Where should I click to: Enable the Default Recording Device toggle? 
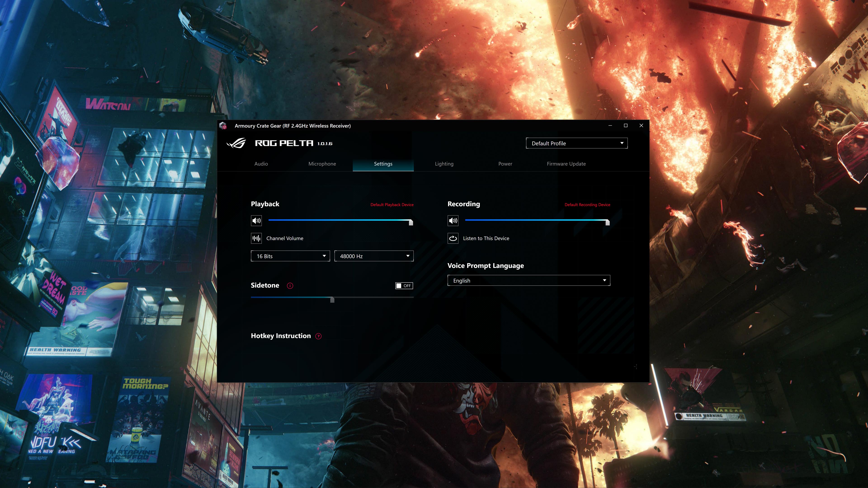click(587, 204)
